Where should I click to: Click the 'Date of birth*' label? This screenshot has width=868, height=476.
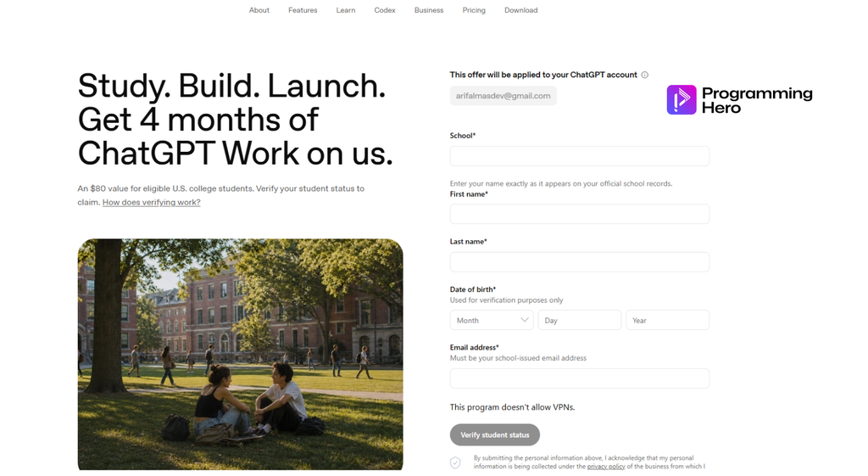[473, 289]
